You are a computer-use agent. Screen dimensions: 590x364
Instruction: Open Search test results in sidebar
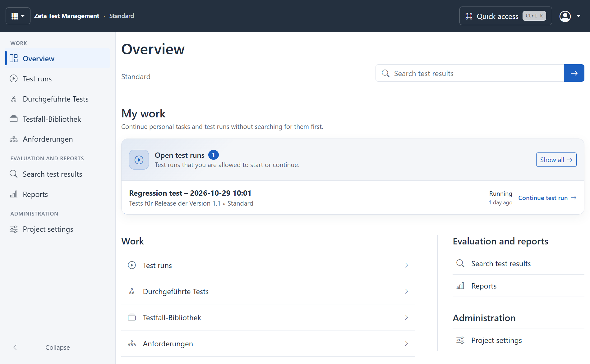pos(58,174)
